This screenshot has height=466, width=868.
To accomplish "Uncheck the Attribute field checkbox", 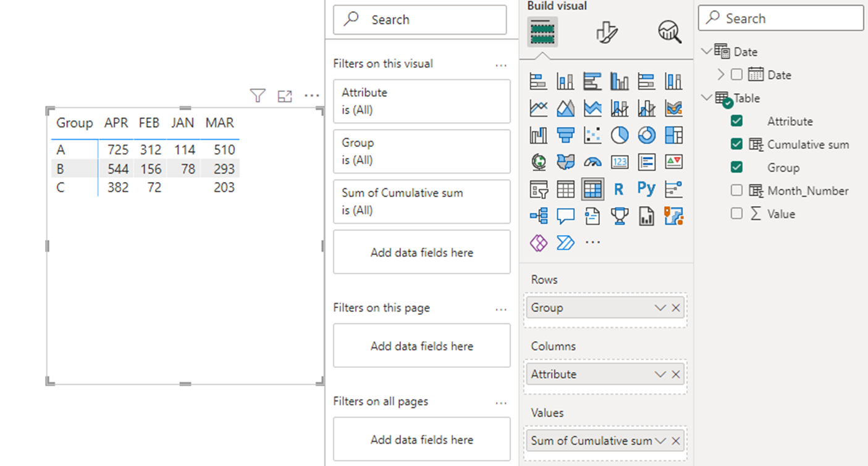I will pos(736,121).
